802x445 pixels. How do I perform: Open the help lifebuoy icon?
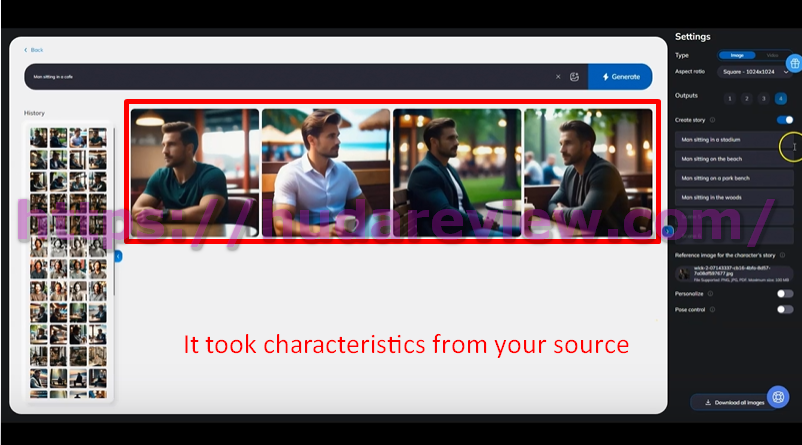pyautogui.click(x=778, y=397)
